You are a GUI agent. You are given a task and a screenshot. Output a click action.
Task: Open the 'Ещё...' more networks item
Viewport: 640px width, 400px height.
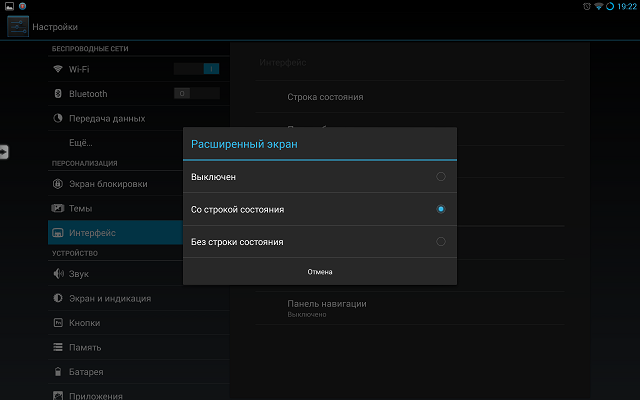pyautogui.click(x=81, y=143)
